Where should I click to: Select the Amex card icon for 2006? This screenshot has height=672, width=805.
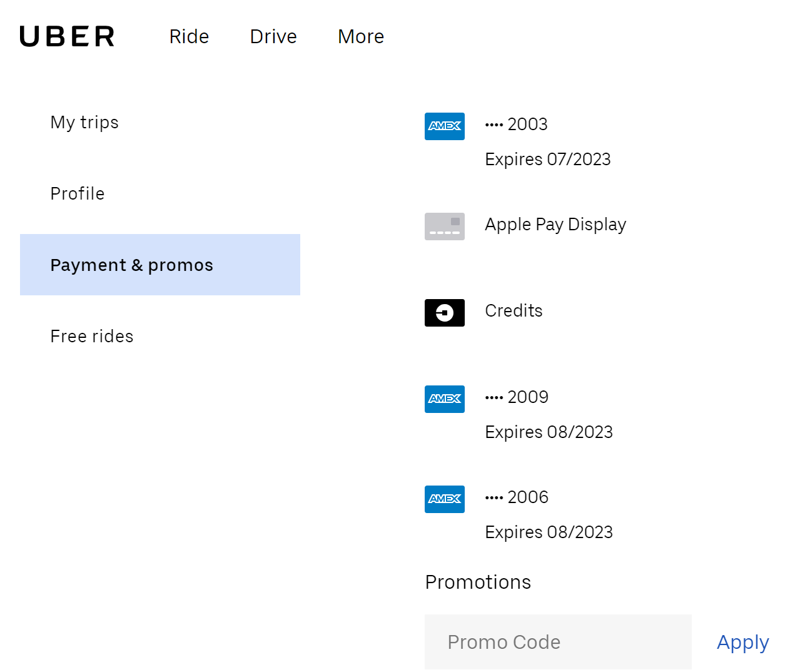coord(445,499)
